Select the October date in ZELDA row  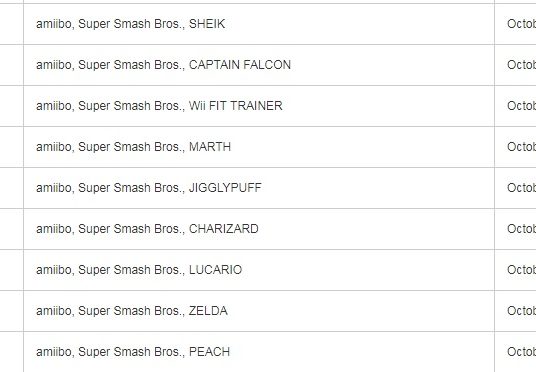[x=515, y=311]
